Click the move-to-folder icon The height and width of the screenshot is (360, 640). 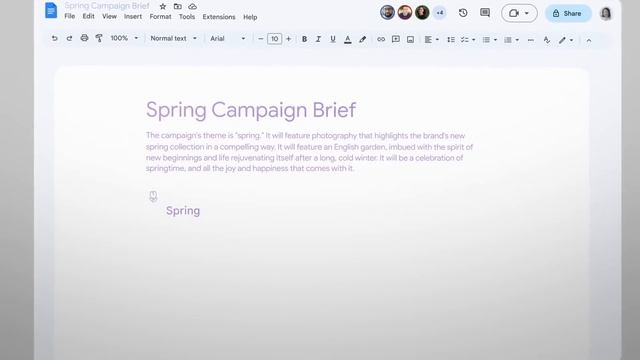(178, 7)
